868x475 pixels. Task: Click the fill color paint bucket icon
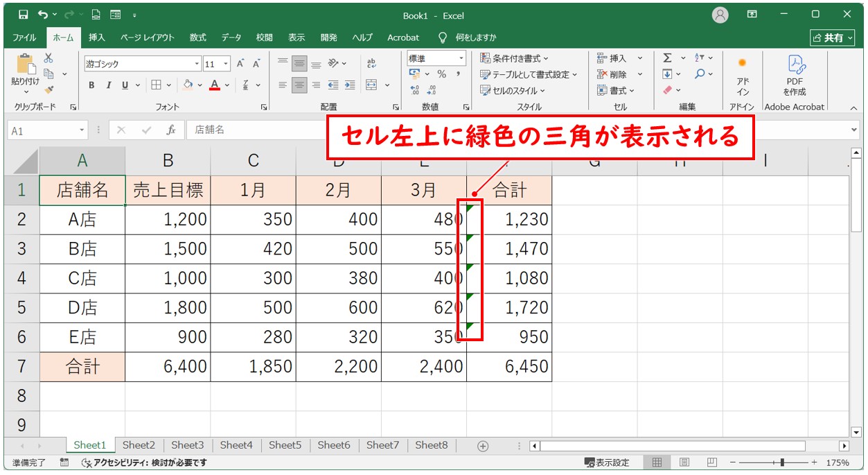point(187,85)
